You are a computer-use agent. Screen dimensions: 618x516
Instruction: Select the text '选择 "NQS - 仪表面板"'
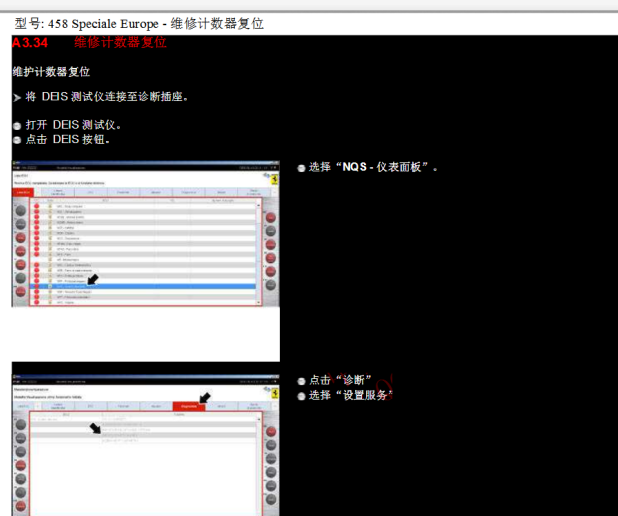click(x=373, y=167)
